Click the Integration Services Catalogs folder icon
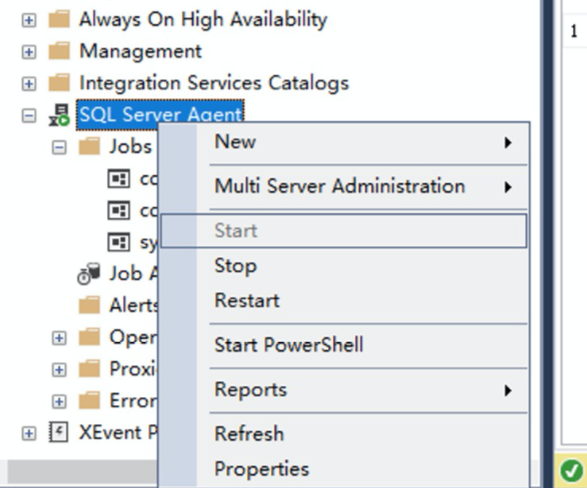The image size is (587, 488). [x=59, y=83]
